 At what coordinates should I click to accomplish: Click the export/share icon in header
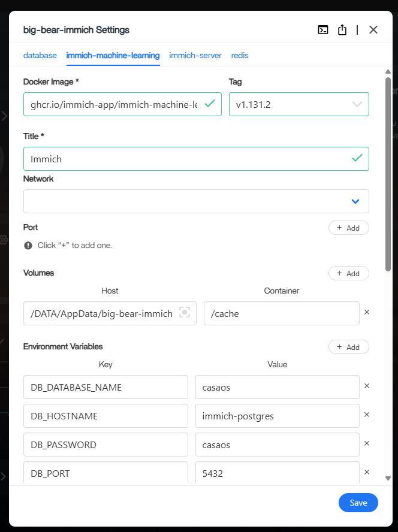tap(342, 30)
